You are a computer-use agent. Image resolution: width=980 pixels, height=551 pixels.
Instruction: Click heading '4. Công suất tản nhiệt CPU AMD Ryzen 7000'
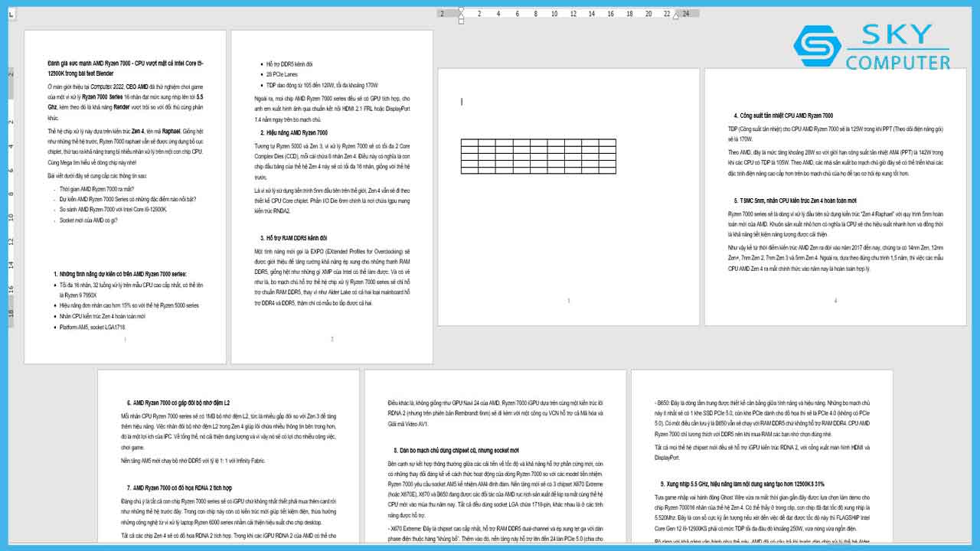(783, 116)
